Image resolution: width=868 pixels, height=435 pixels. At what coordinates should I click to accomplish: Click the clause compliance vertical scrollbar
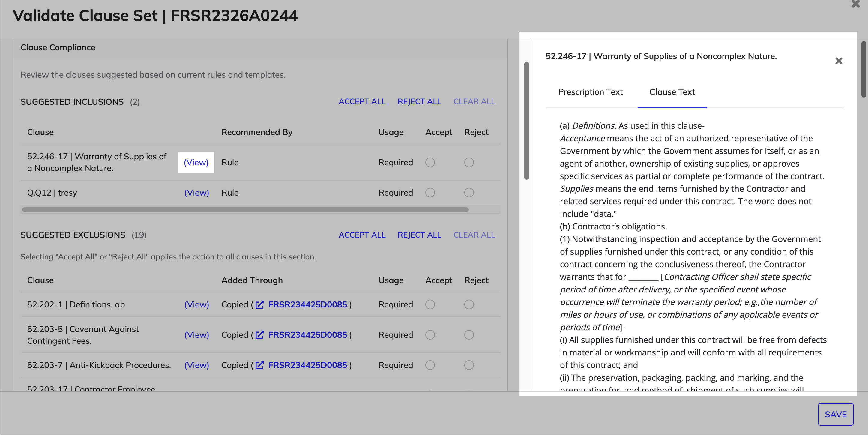click(527, 121)
